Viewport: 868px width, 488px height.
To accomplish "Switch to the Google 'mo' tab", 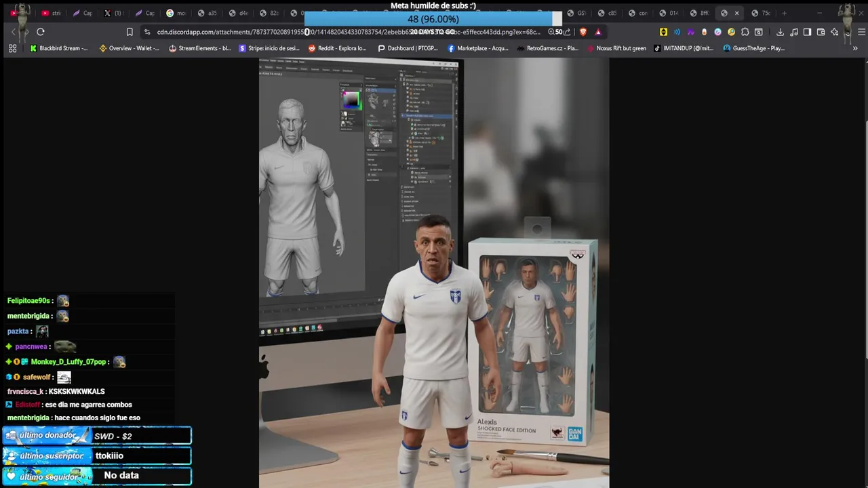I will [x=176, y=13].
